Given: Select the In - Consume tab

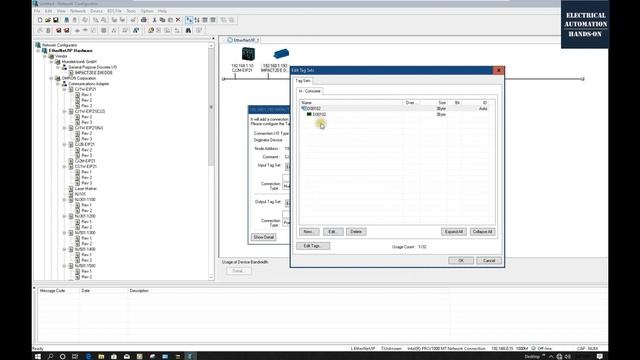Looking at the screenshot, I should pyautogui.click(x=310, y=91).
